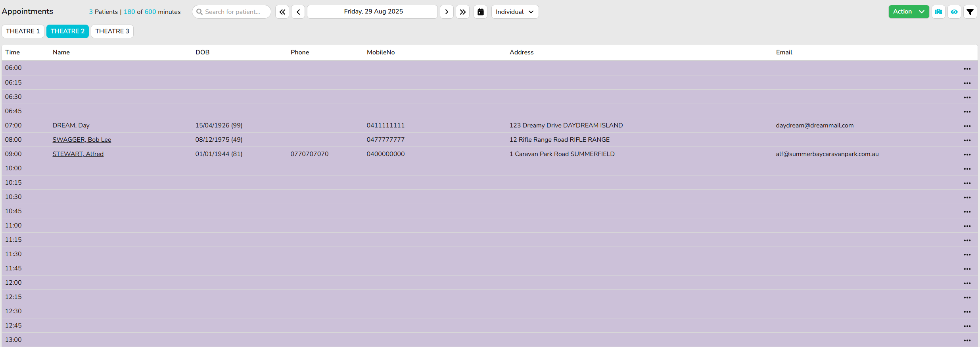Go to the previous day
The width and height of the screenshot is (980, 347).
[x=298, y=12]
